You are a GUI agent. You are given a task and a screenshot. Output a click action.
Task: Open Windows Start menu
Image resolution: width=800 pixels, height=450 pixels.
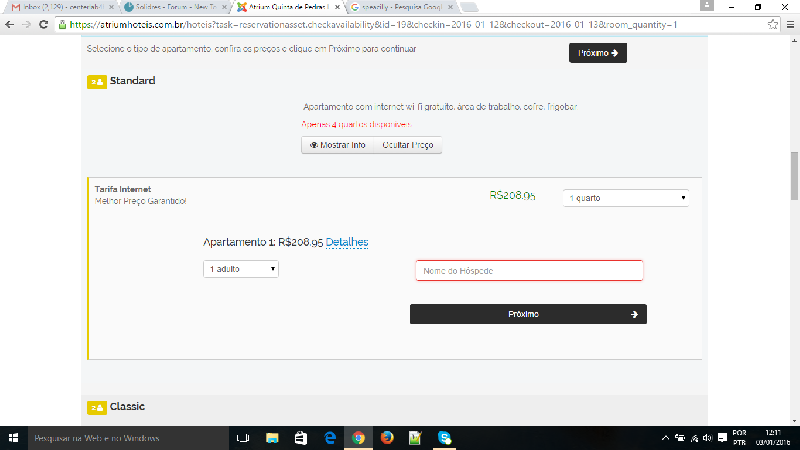coord(14,438)
